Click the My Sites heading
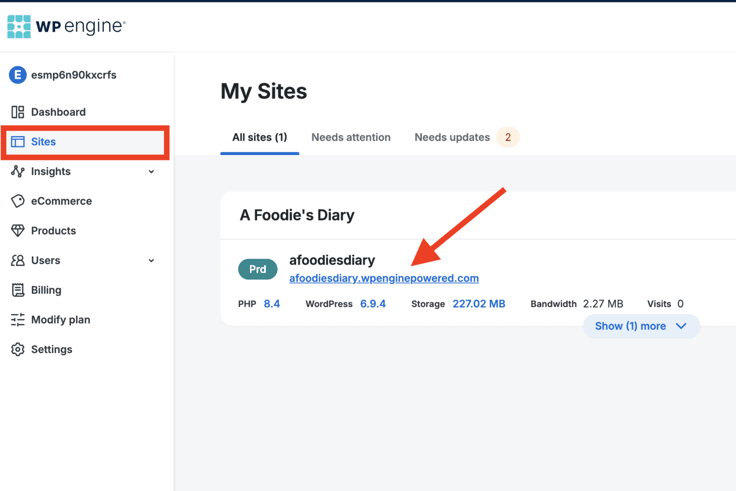This screenshot has height=491, width=736. click(264, 91)
